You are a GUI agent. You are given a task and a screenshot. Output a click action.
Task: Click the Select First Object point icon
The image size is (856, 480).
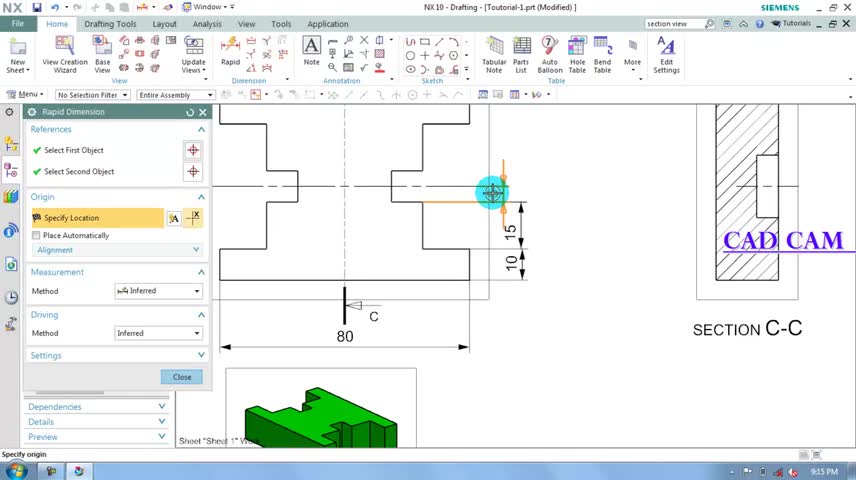pos(193,150)
